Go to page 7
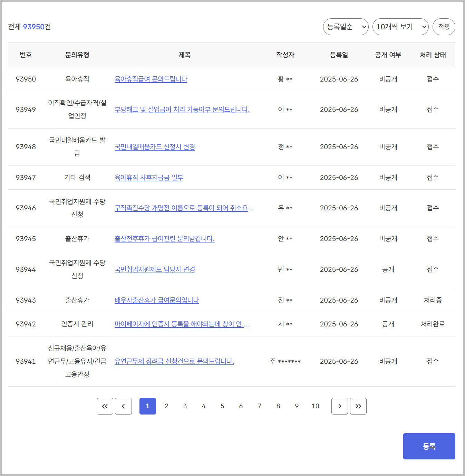Screen dimensions: 465x476 [260, 406]
